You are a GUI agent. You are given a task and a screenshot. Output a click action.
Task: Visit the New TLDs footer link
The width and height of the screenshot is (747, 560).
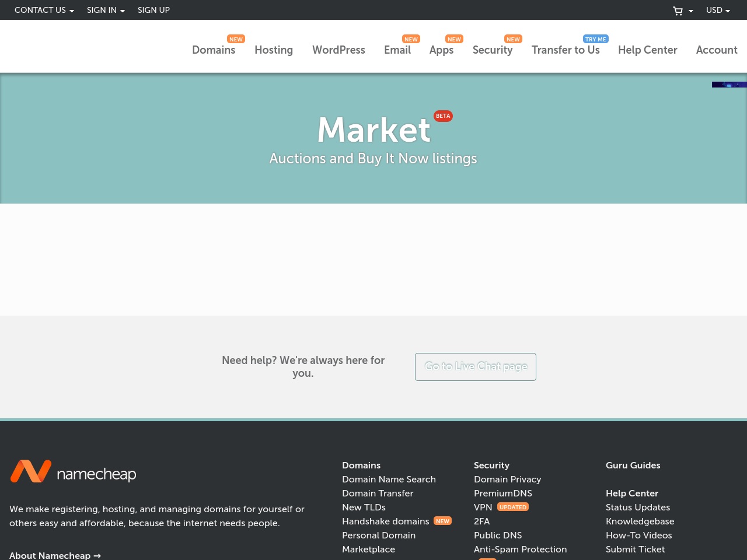[364, 508]
